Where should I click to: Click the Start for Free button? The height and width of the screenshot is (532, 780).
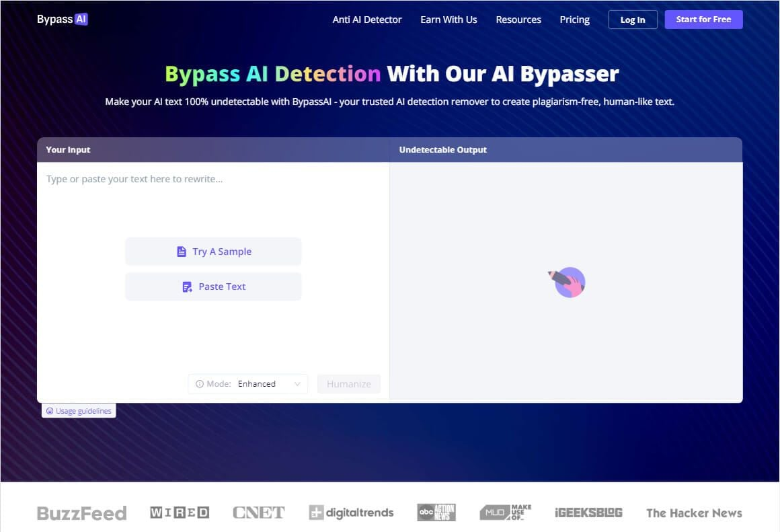[703, 20]
